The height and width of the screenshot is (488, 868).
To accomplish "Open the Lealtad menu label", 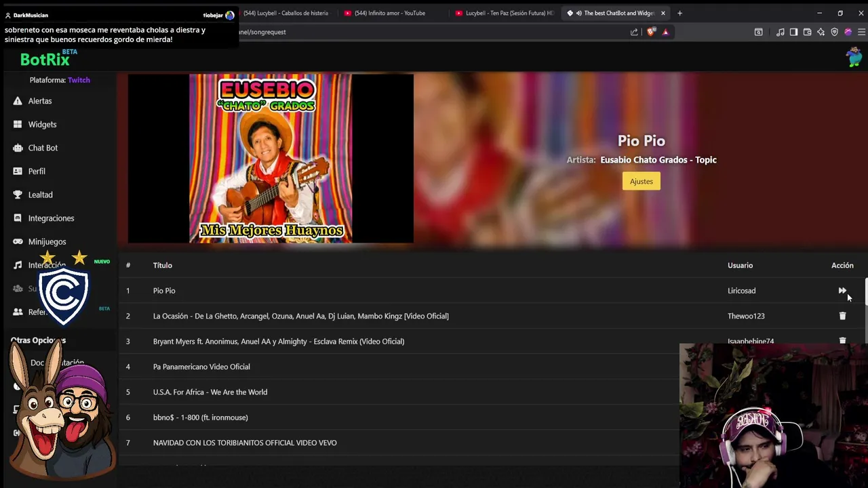I will coord(40,195).
